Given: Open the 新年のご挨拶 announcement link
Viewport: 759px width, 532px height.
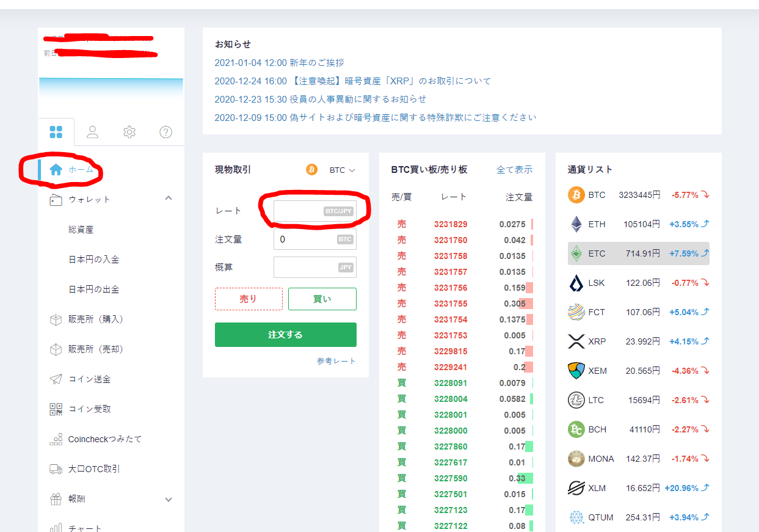Looking at the screenshot, I should coord(278,62).
